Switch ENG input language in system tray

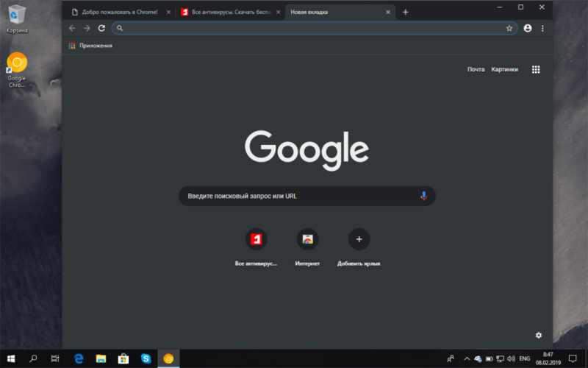point(524,358)
